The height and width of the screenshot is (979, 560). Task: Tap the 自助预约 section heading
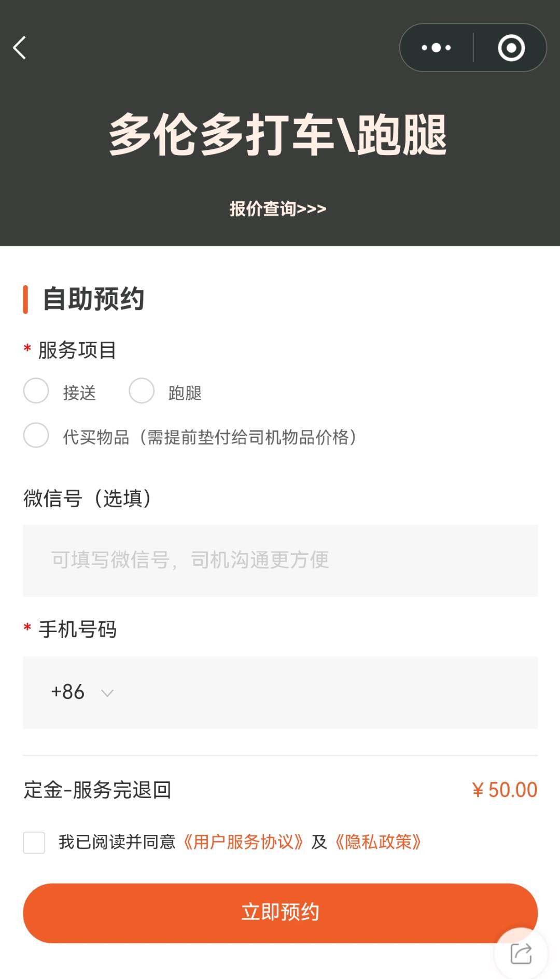(93, 299)
